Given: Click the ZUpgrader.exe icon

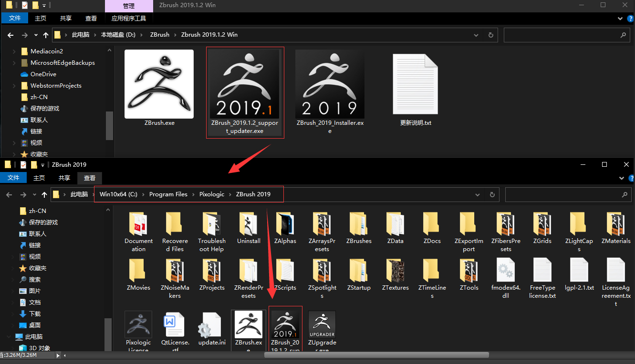Looking at the screenshot, I should pyautogui.click(x=322, y=326).
